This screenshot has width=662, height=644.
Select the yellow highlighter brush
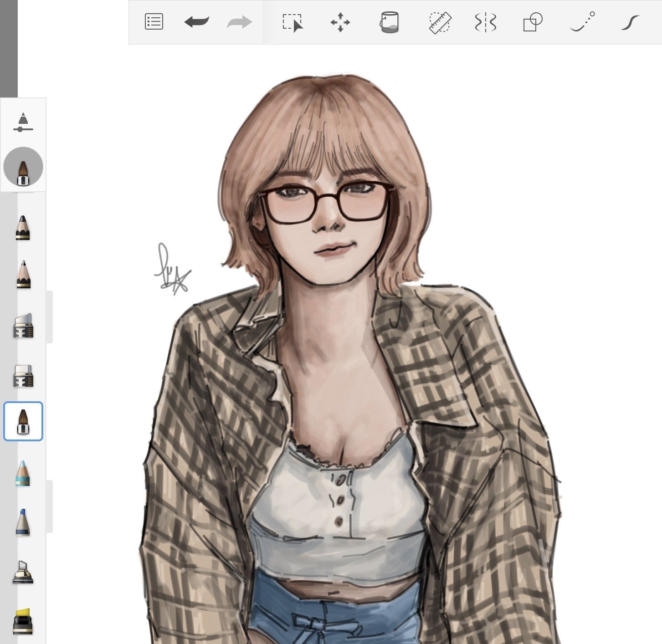(23, 621)
